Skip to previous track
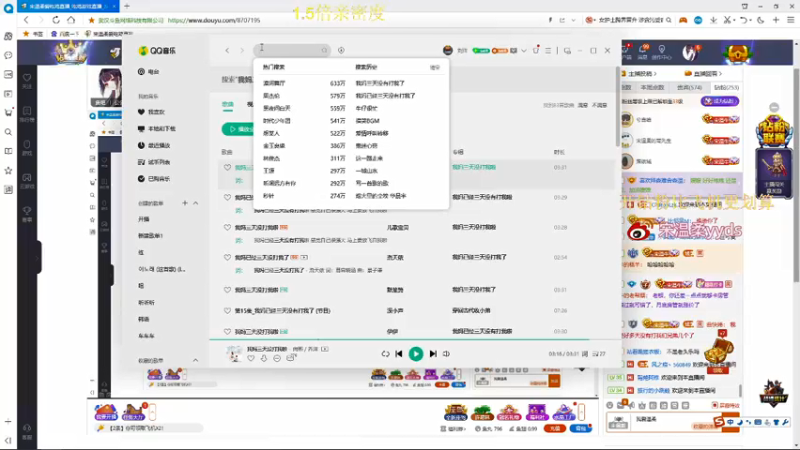 coord(399,354)
